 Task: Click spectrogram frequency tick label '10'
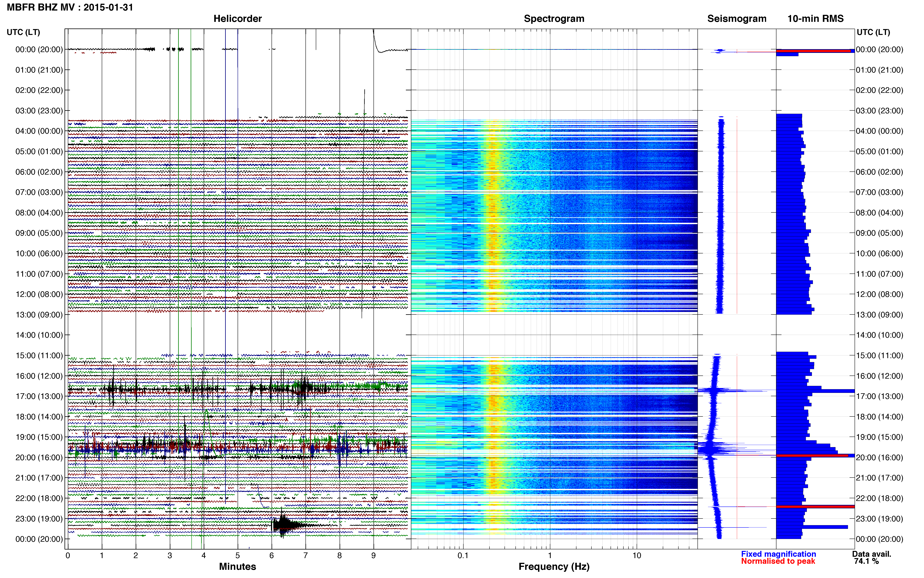pos(636,555)
